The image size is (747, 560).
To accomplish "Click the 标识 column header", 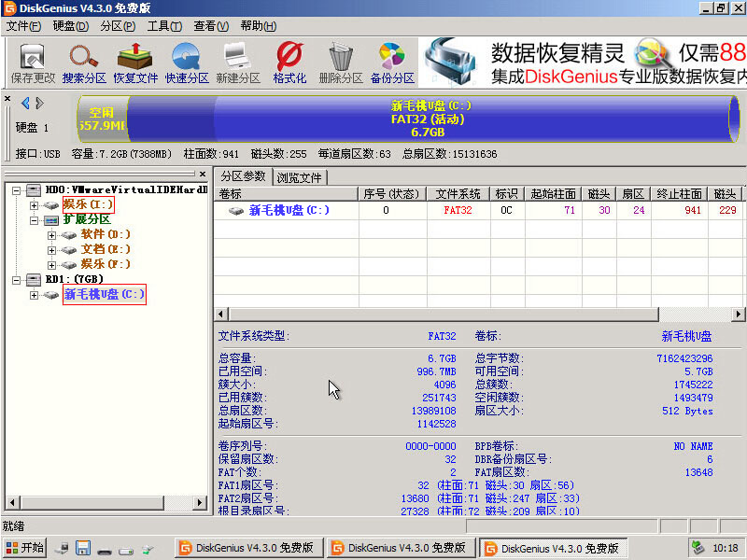I will click(507, 194).
